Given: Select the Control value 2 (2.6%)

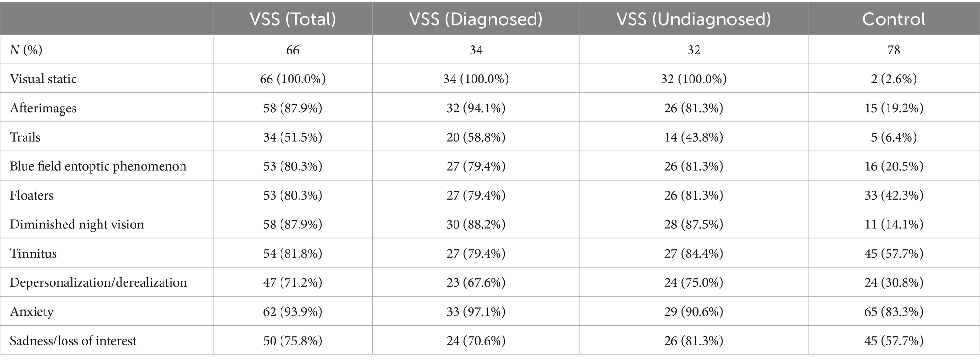Looking at the screenshot, I should (x=893, y=79).
